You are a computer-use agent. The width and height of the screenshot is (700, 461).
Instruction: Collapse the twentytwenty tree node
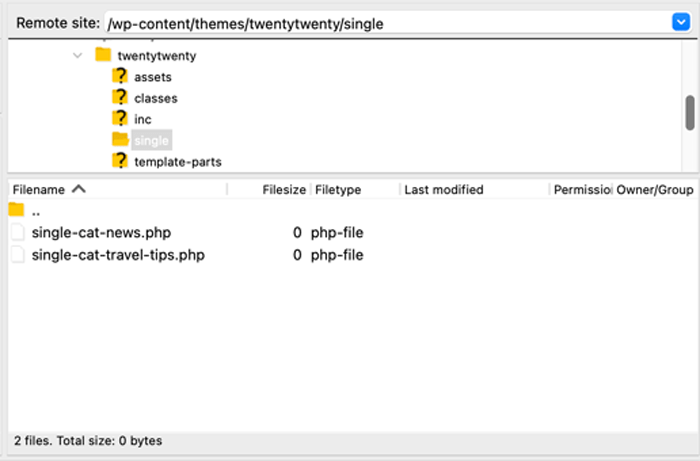78,56
